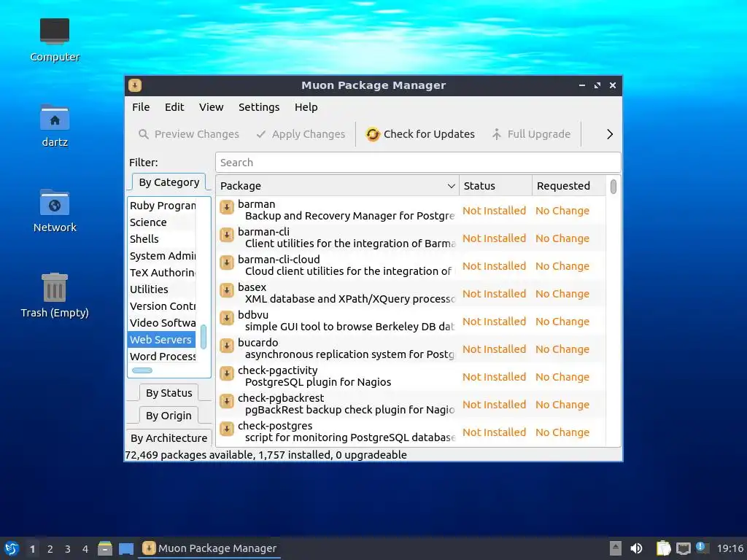Click the bucardo package icon

point(227,346)
